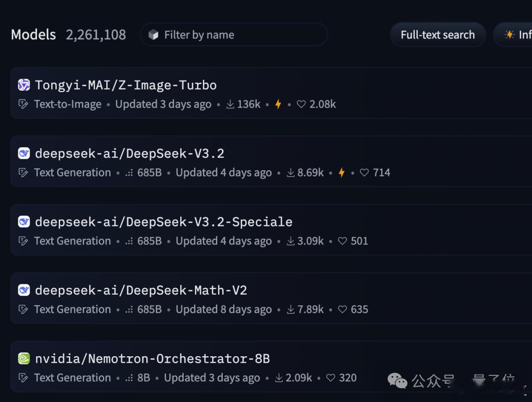Open Full-text search
The image size is (532, 402).
click(x=438, y=34)
